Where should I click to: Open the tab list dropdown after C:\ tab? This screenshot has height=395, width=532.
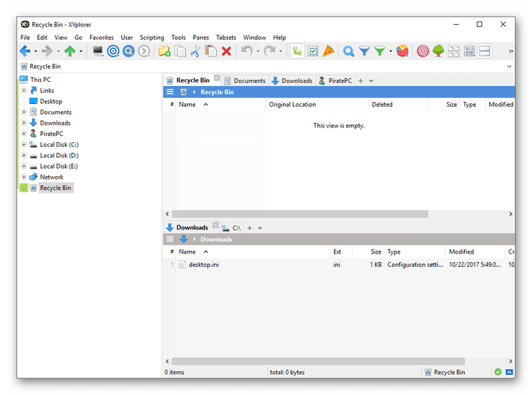260,229
